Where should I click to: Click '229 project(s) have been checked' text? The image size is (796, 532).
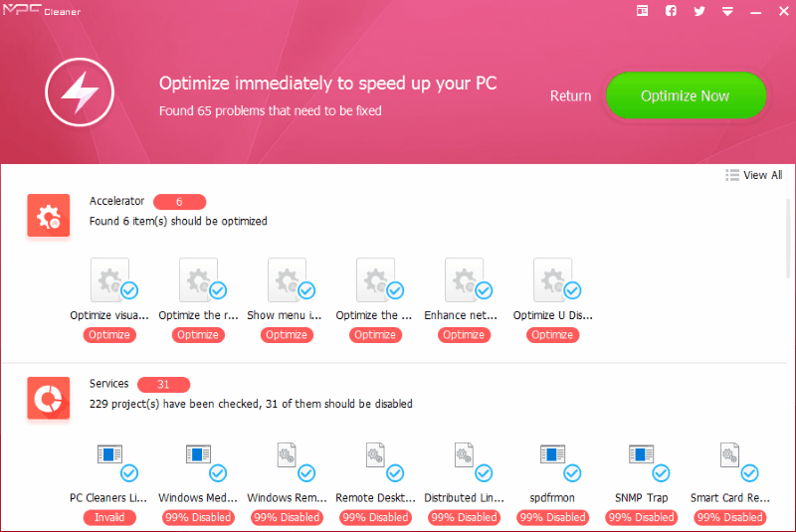tap(174, 404)
